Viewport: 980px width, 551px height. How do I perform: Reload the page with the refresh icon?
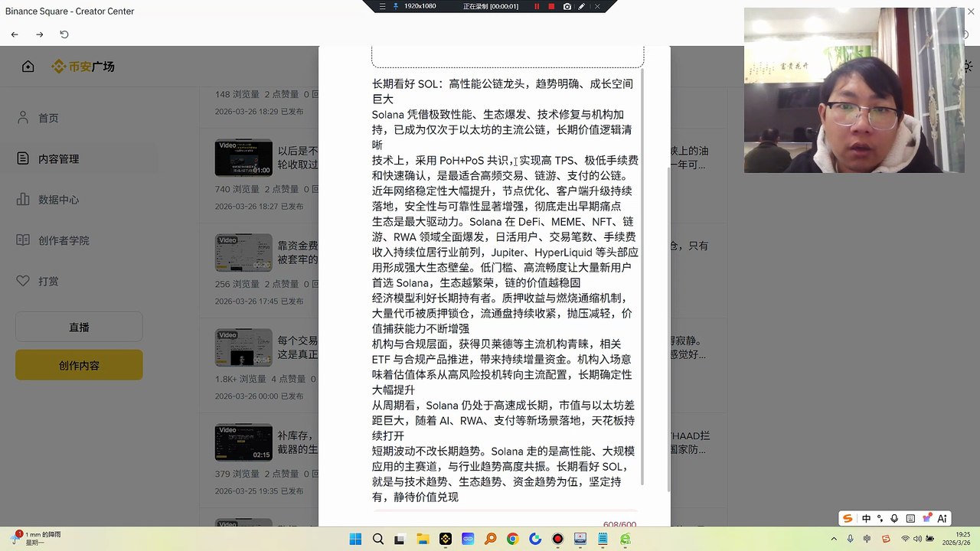point(64,34)
